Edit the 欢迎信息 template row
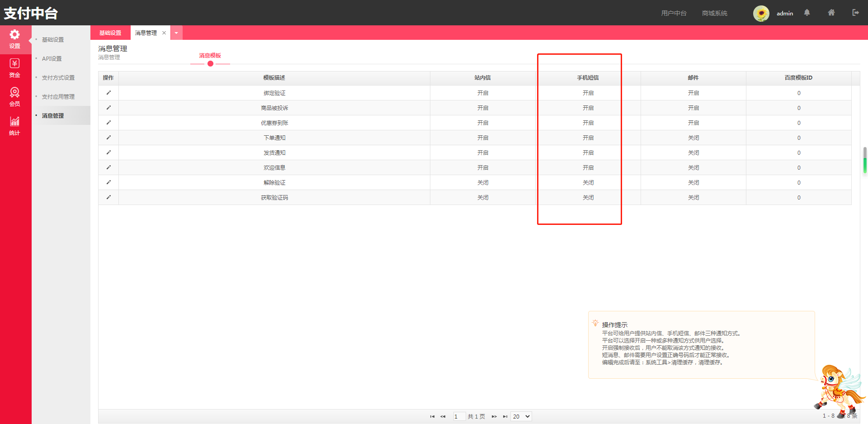This screenshot has width=868, height=424. coord(108,167)
